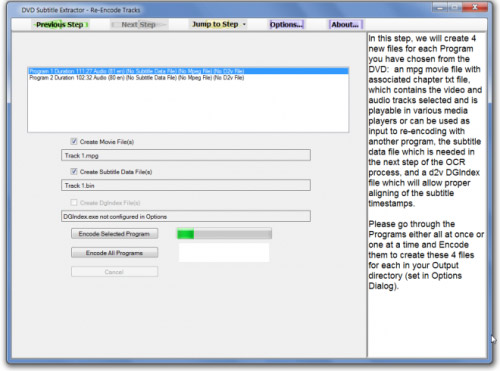Click the Track 1.mpg filename field

pyautogui.click(x=186, y=155)
